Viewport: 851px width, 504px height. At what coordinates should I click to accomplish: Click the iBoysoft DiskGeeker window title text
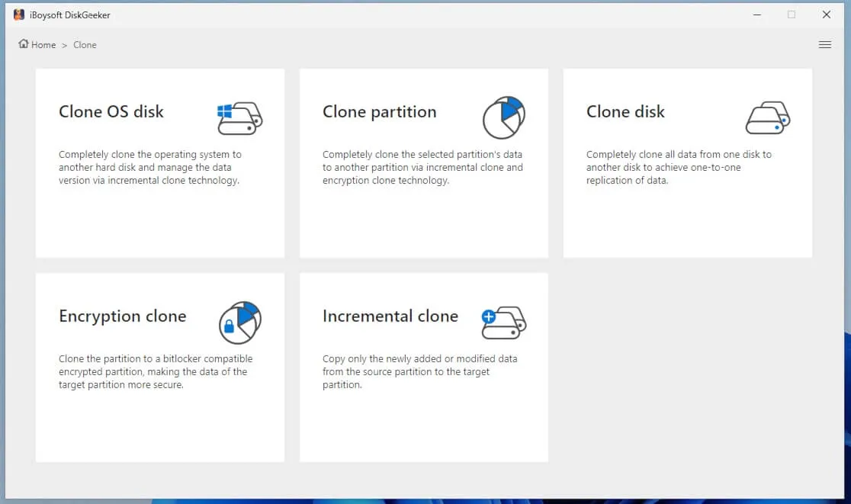pos(70,15)
